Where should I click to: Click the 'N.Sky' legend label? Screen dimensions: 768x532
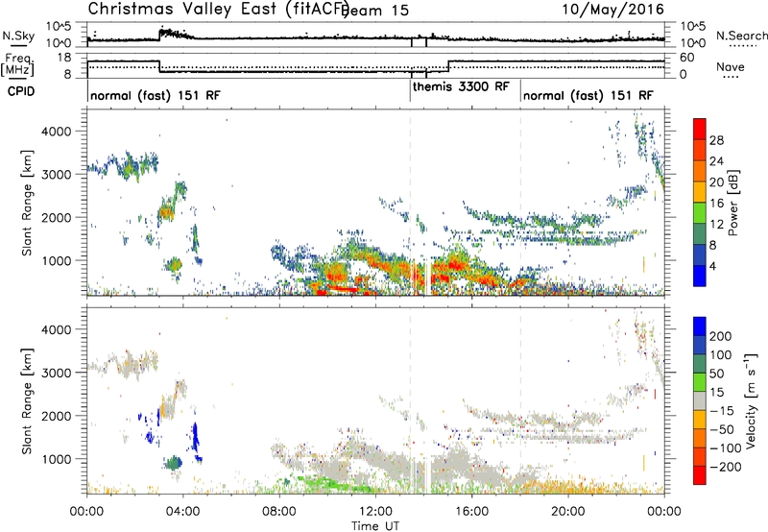click(18, 36)
